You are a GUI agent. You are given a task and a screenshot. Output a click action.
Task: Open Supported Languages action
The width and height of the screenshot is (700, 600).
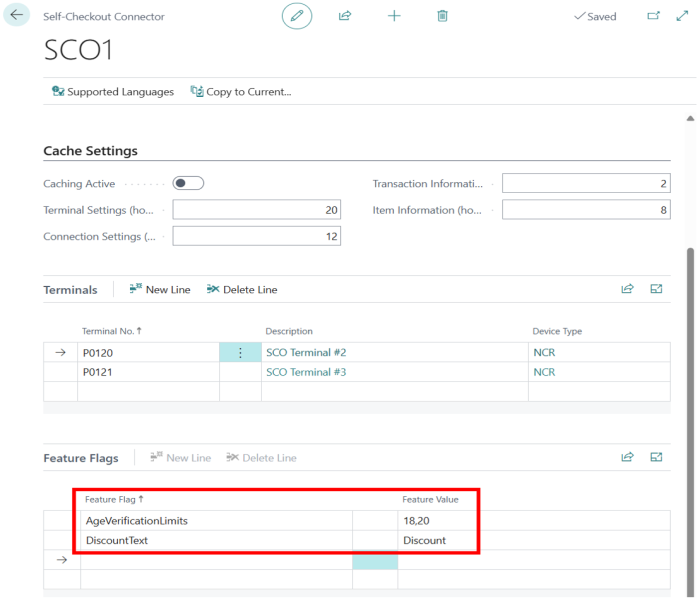pyautogui.click(x=112, y=92)
